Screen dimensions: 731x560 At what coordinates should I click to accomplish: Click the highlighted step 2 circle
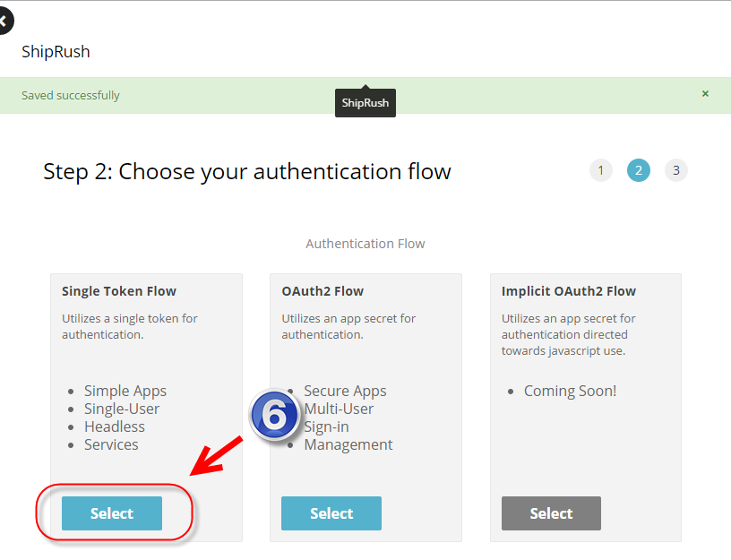pos(639,170)
